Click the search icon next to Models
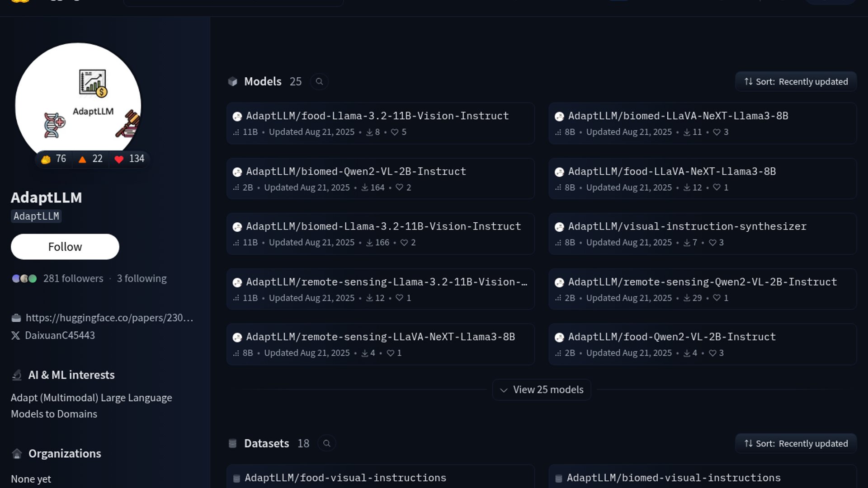868x488 pixels. click(319, 82)
